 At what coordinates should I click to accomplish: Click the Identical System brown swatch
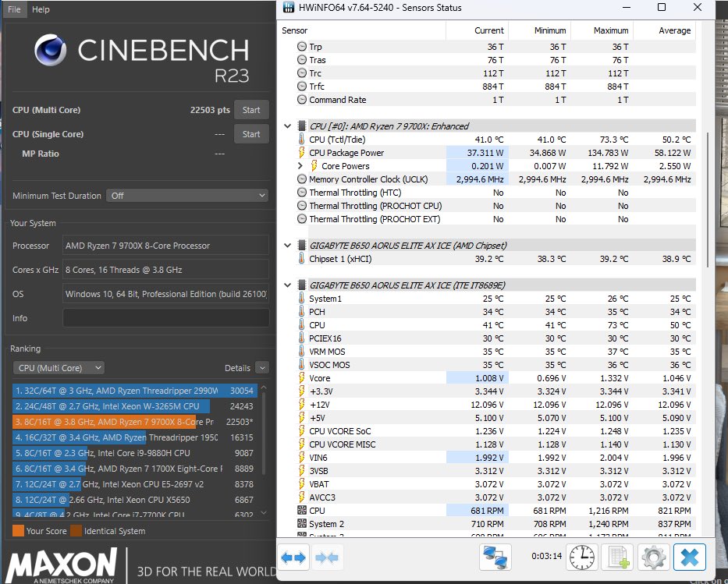pos(76,531)
